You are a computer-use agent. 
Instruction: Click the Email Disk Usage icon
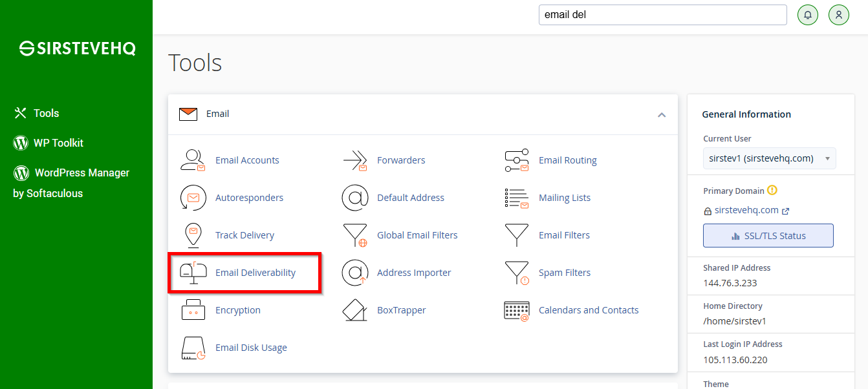193,348
